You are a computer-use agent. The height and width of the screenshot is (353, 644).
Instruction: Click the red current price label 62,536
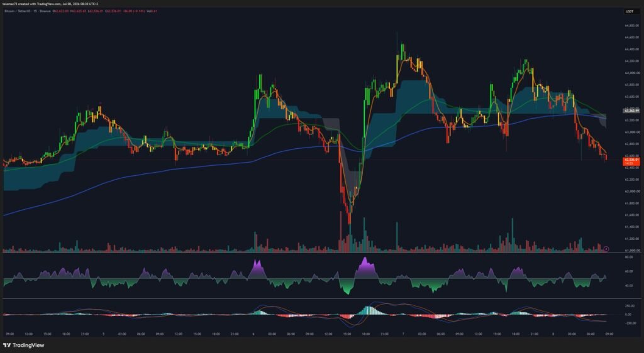tap(631, 161)
